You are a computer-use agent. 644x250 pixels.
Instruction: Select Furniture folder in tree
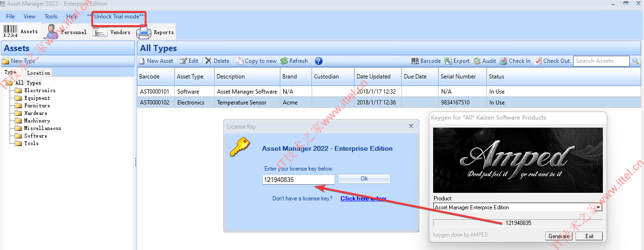point(37,105)
